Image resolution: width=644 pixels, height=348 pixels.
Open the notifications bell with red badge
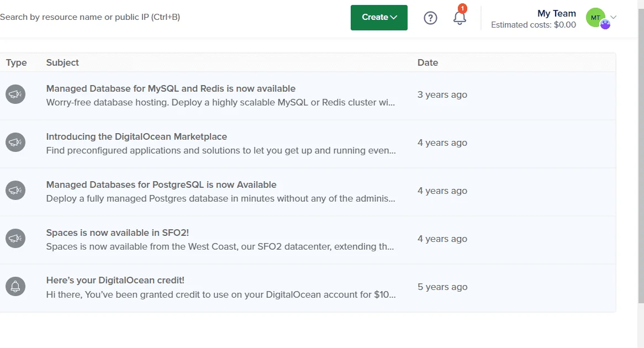460,15
